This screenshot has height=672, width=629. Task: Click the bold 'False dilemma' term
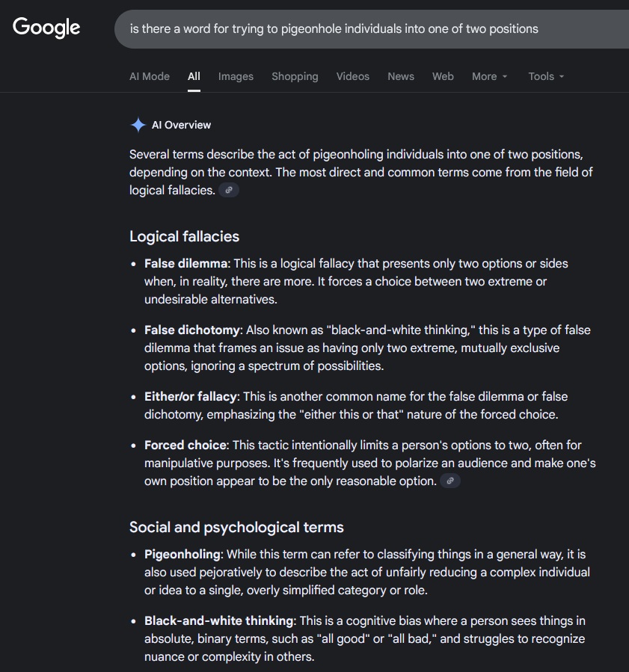coord(185,264)
